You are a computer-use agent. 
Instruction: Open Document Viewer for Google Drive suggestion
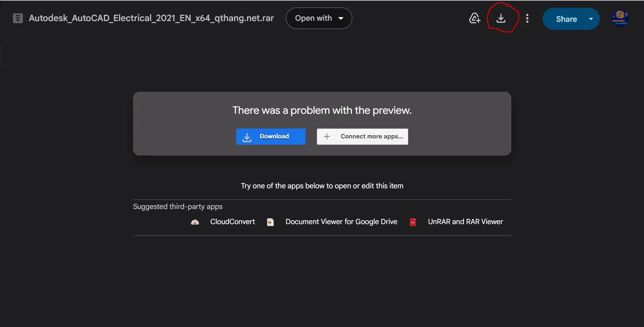pyautogui.click(x=341, y=222)
